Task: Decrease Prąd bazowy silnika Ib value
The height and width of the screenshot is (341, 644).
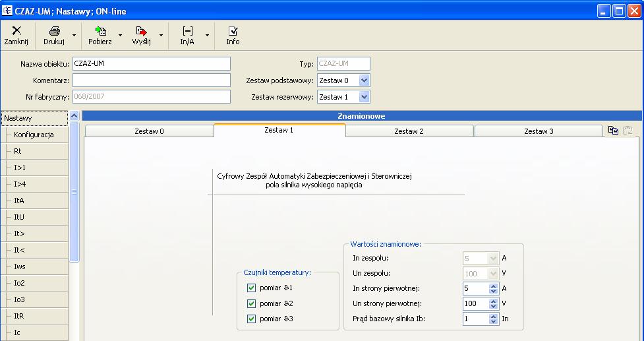Action: coord(494,322)
